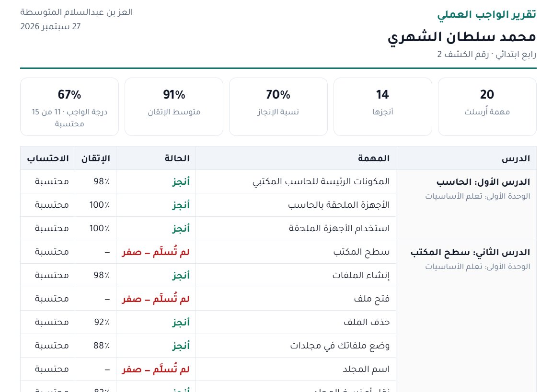Click the unit subtitle under الدرس الأول: الحاسب
Viewport: 541px width, 392px height.
pyautogui.click(x=478, y=196)
